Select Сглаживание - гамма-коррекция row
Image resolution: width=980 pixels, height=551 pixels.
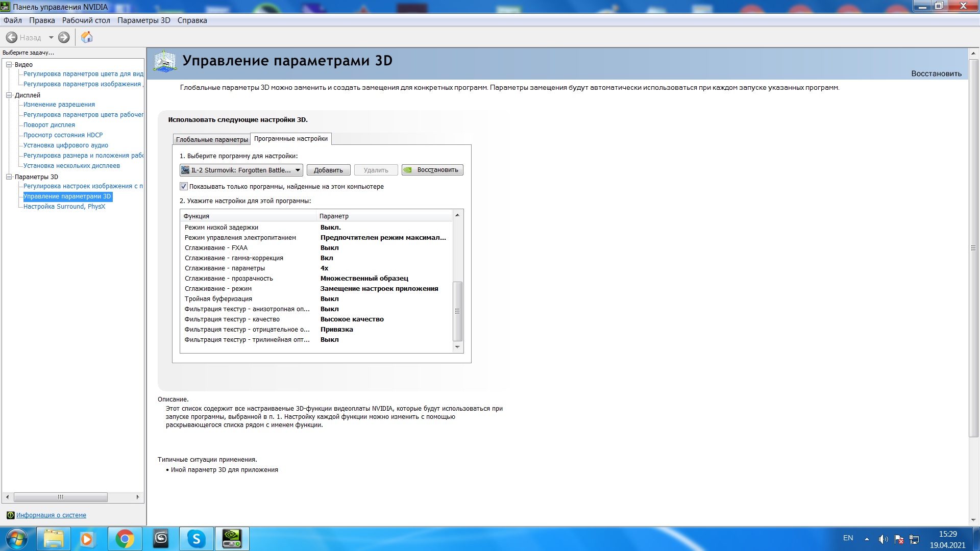pos(316,258)
